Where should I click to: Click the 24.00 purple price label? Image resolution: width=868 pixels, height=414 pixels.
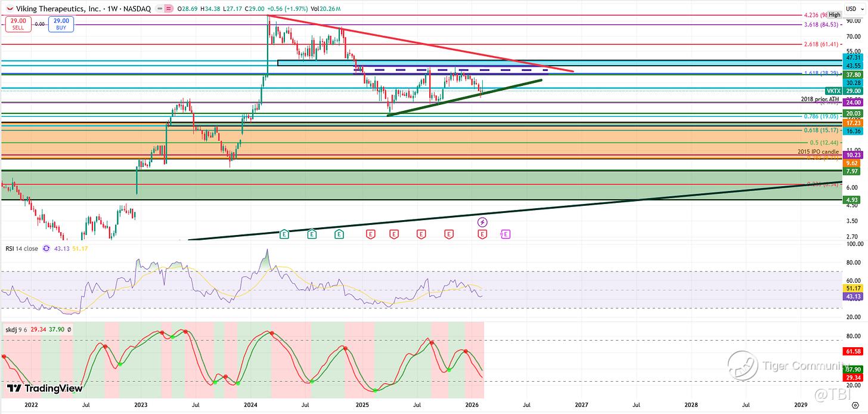(x=852, y=103)
